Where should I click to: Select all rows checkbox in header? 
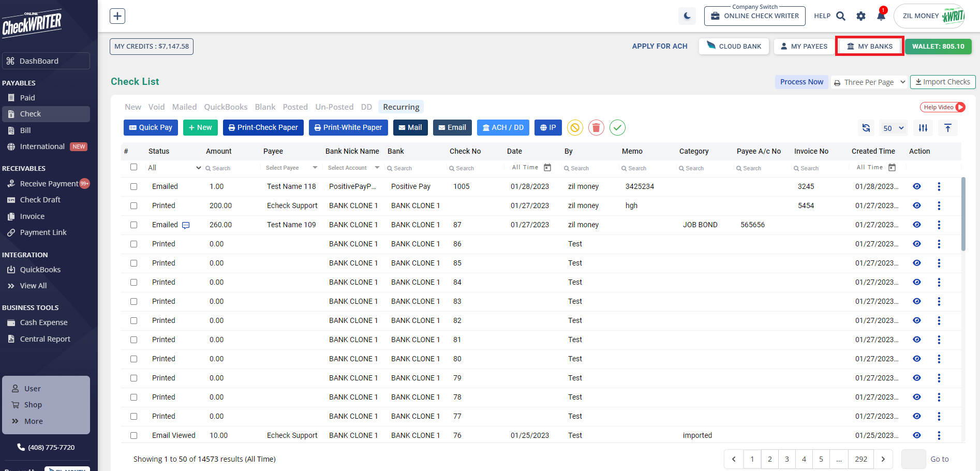134,167
